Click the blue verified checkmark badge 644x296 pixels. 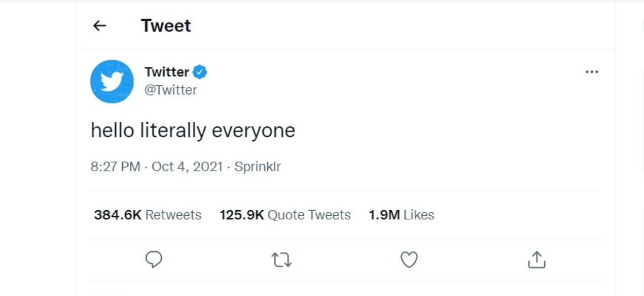click(200, 72)
